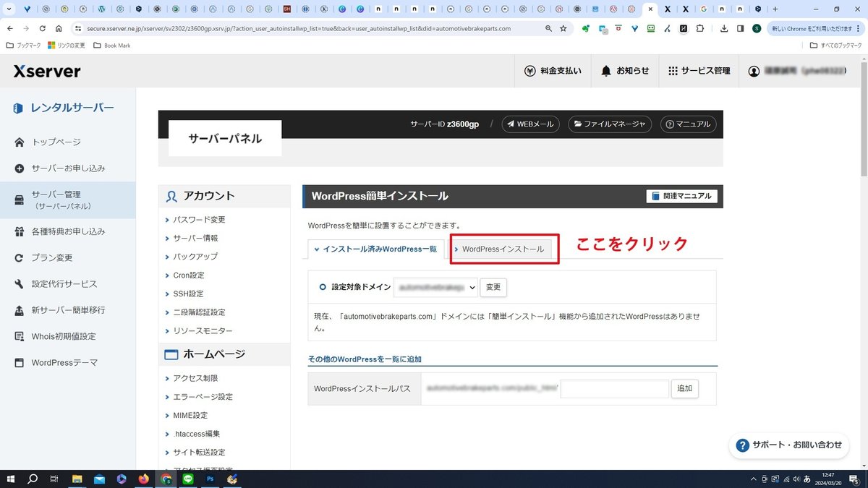Open リソースモニター link
This screenshot has height=488, width=868.
tap(203, 331)
